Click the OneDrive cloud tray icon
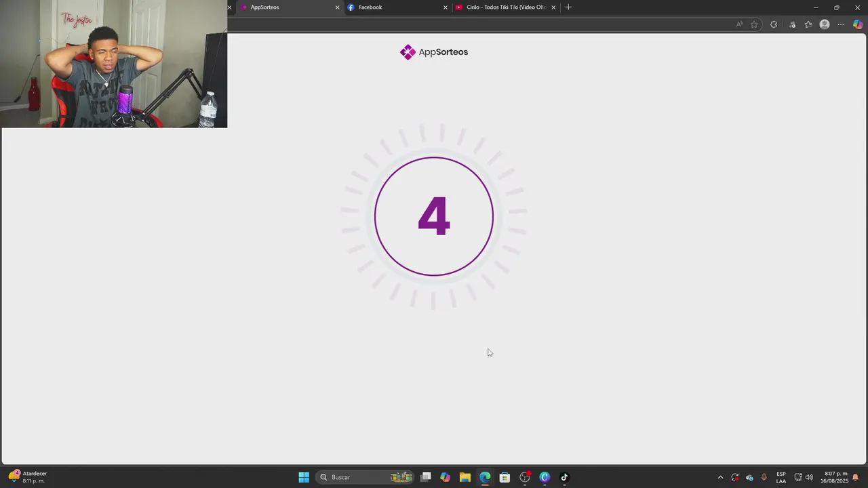This screenshot has height=488, width=868. coord(749,477)
